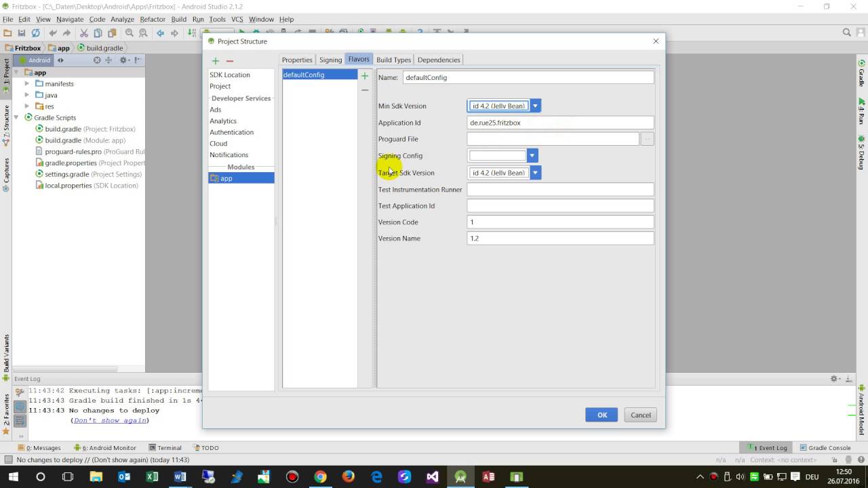Click the Redo arrow in toolbar

click(x=66, y=33)
